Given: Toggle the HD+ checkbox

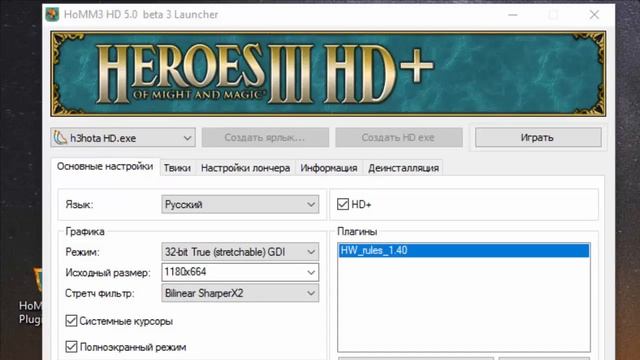Looking at the screenshot, I should [x=343, y=204].
